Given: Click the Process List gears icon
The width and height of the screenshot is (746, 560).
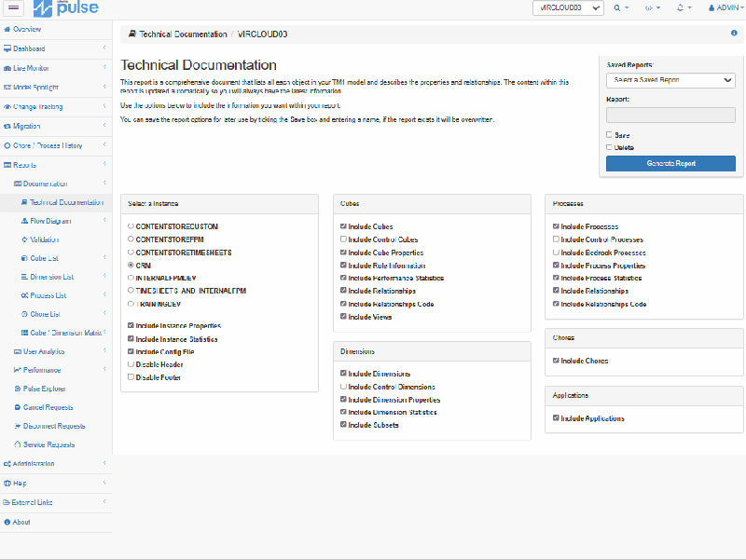Looking at the screenshot, I should click(25, 295).
